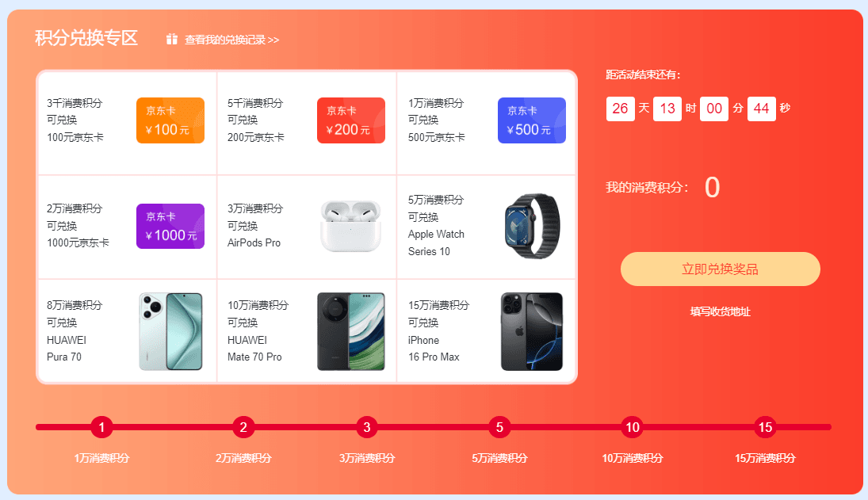Select the Apple Watch Series 10 image
The width and height of the screenshot is (868, 500).
click(x=532, y=226)
